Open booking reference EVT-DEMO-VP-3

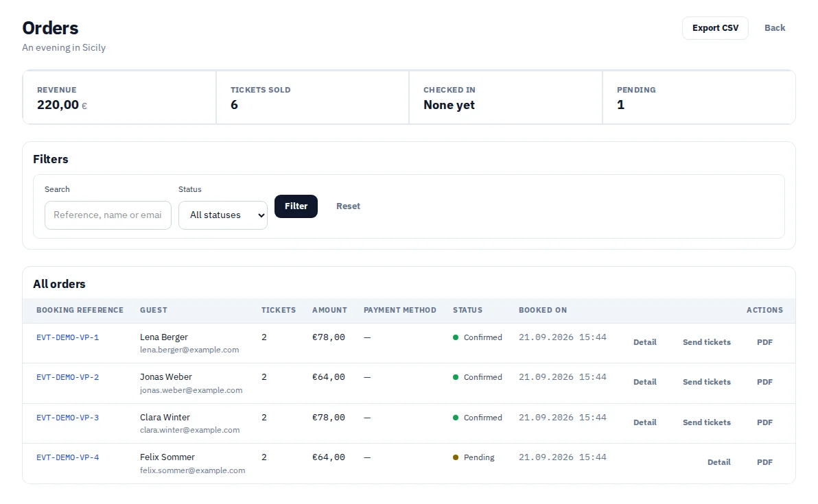(x=68, y=418)
